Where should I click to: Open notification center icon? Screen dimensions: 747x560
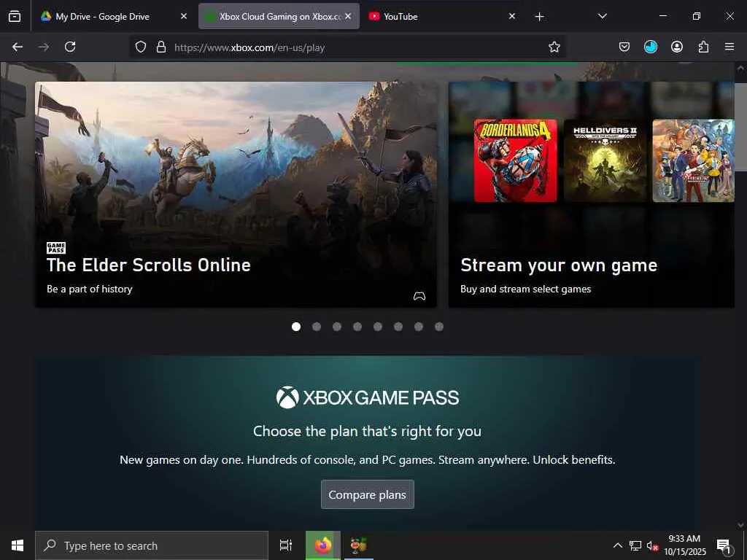(x=724, y=545)
